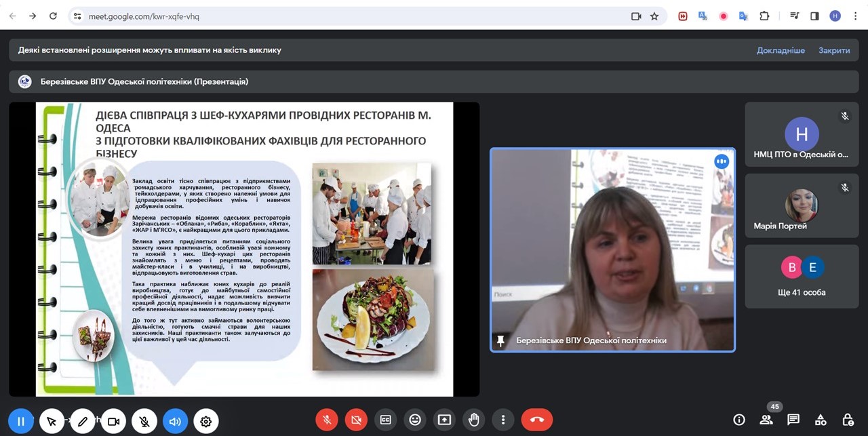Open the activities panel

click(821, 420)
